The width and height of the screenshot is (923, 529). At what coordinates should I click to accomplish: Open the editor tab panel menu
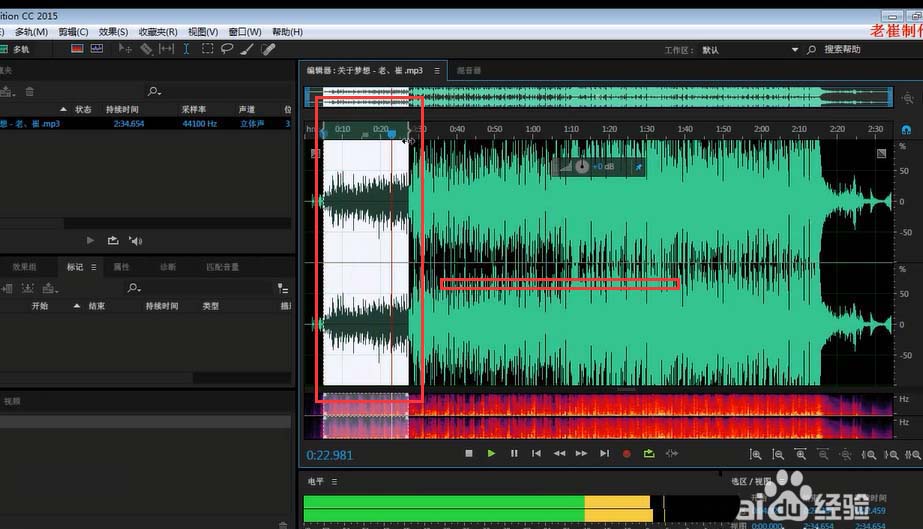(x=437, y=71)
